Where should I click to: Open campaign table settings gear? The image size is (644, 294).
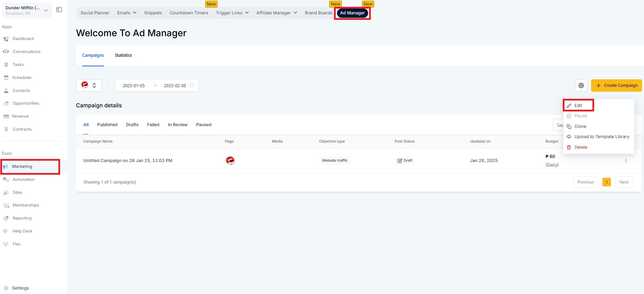pyautogui.click(x=581, y=85)
